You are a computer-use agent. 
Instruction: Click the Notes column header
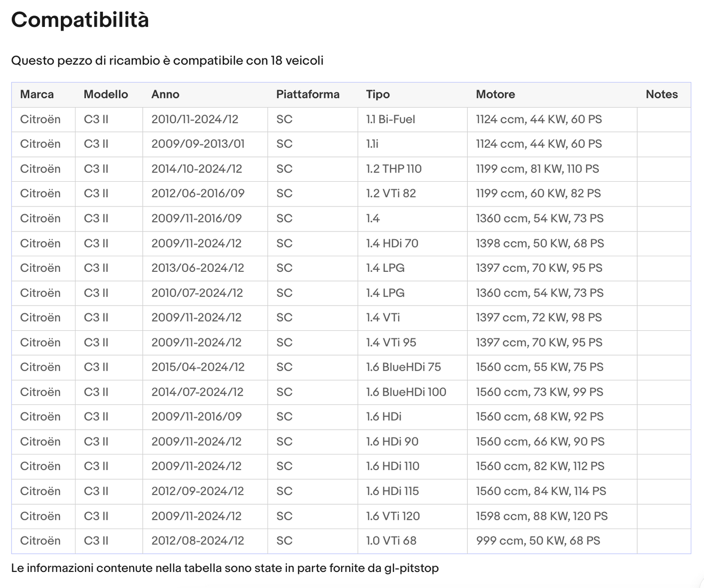click(x=661, y=95)
